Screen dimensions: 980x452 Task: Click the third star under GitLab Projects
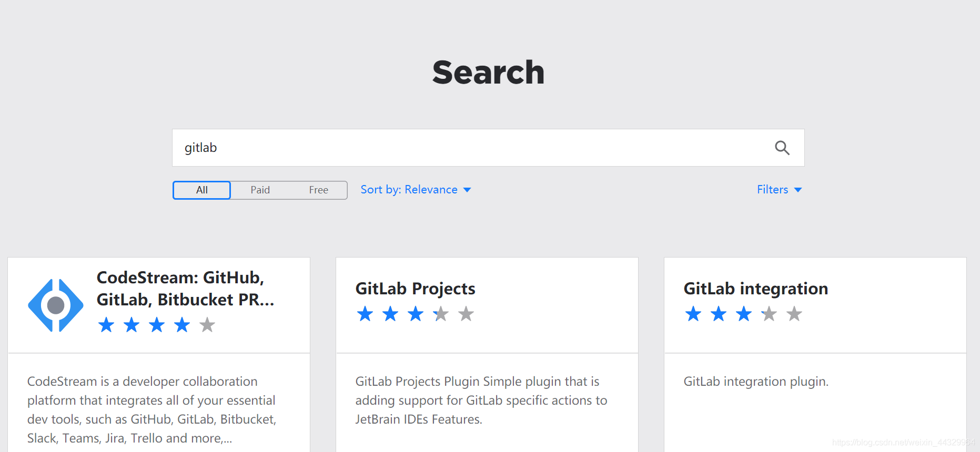click(415, 313)
